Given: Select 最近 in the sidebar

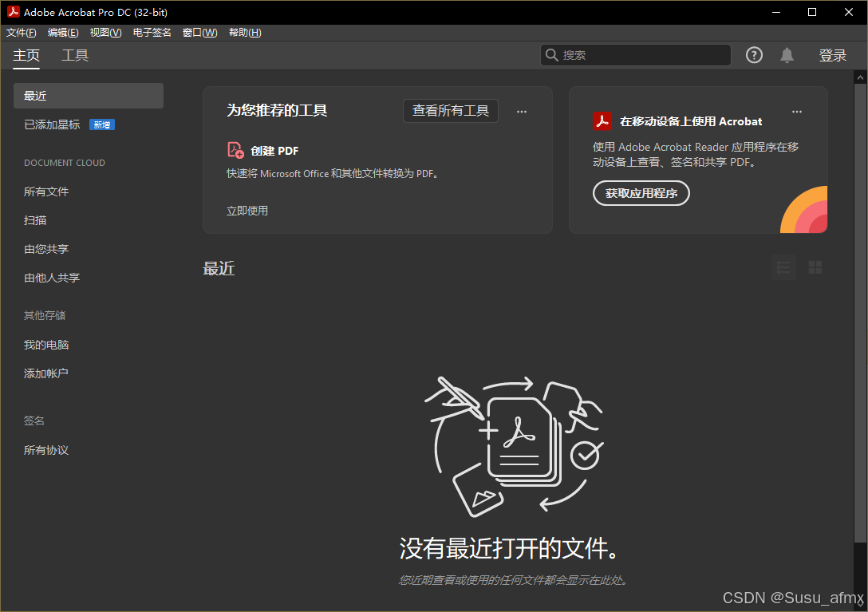Looking at the screenshot, I should [x=89, y=96].
